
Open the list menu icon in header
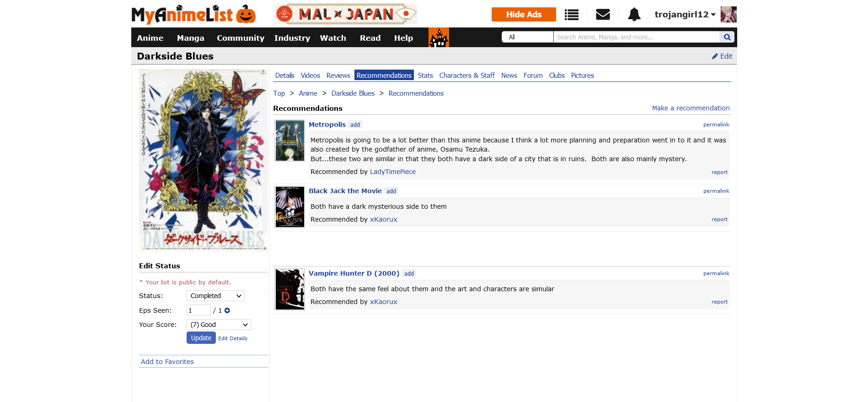571,15
